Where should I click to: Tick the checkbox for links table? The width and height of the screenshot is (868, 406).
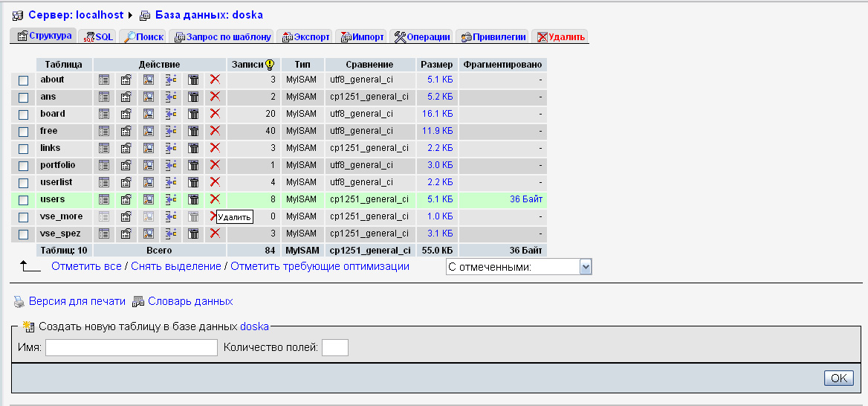[x=23, y=149]
